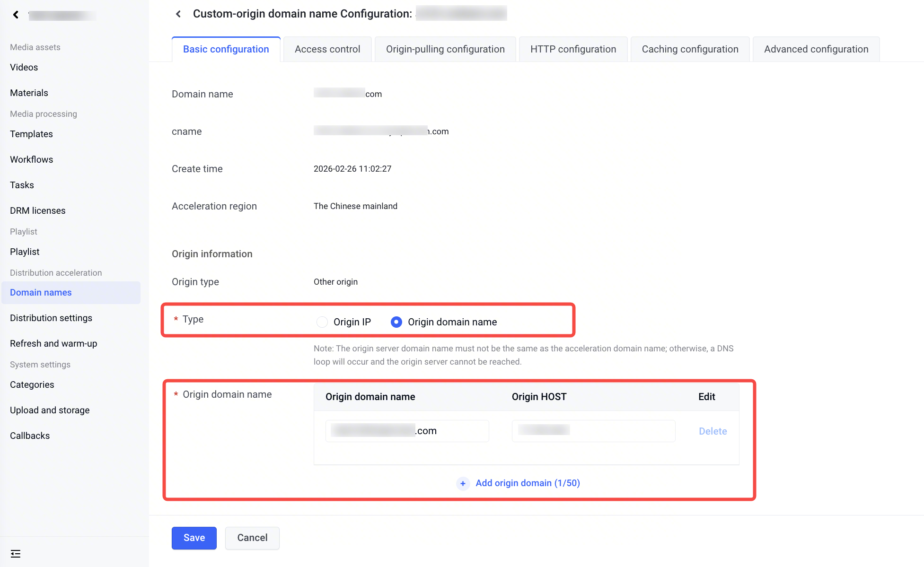This screenshot has width=924, height=567.
Task: Click Add origin domain (1/50) link
Action: point(528,483)
